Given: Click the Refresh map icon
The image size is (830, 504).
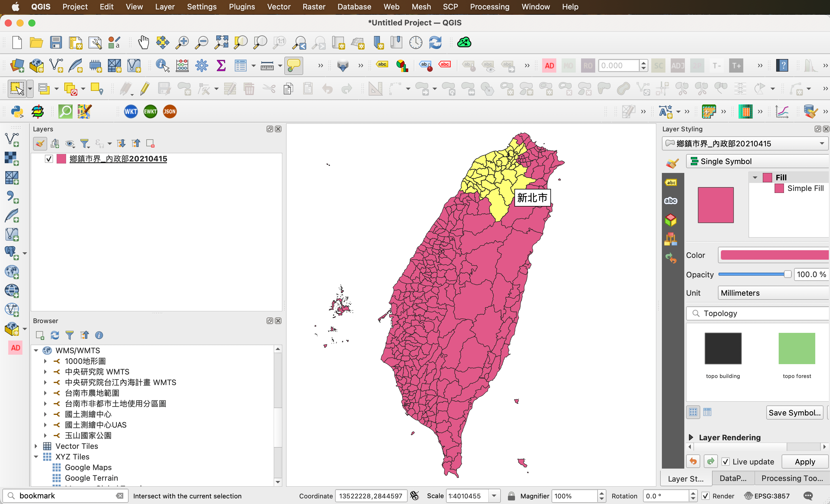Looking at the screenshot, I should (435, 43).
